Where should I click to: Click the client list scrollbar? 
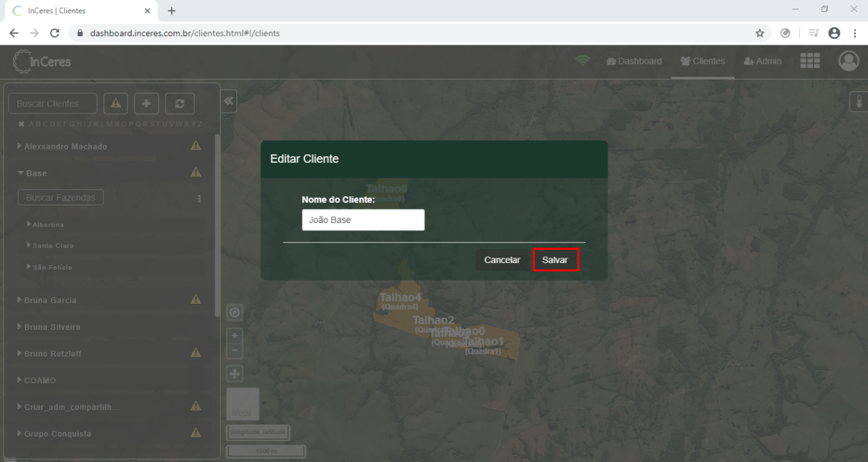217,226
